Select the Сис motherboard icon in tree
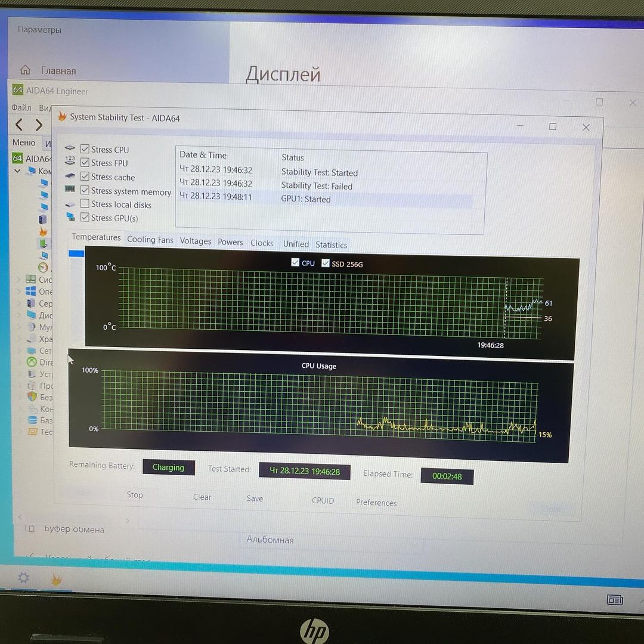644x644 pixels. click(x=31, y=279)
